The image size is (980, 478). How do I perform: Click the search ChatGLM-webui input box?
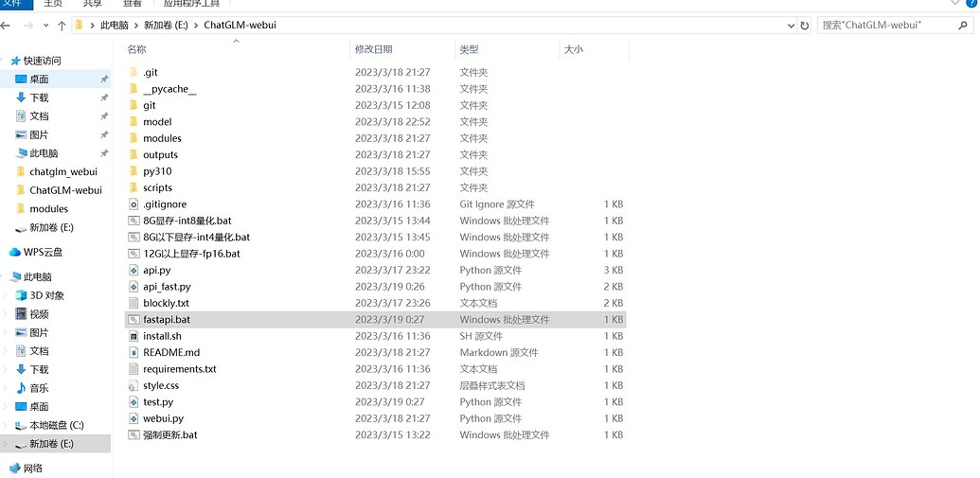click(895, 26)
